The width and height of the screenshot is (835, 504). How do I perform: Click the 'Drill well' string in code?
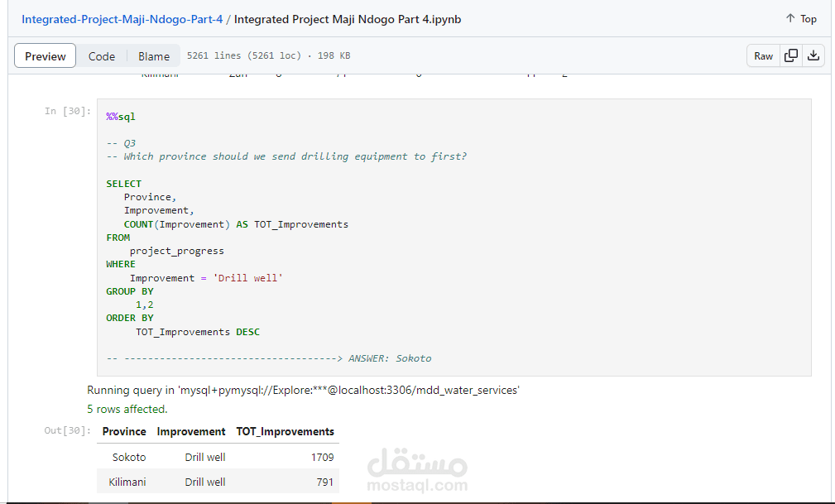click(x=247, y=277)
